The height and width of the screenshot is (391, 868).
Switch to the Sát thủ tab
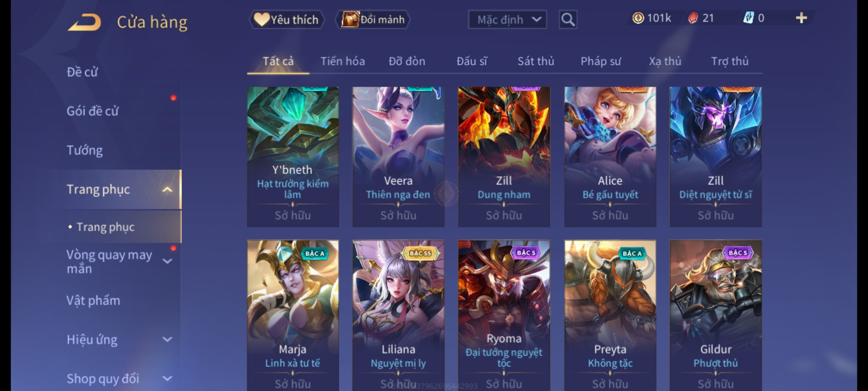(x=536, y=61)
